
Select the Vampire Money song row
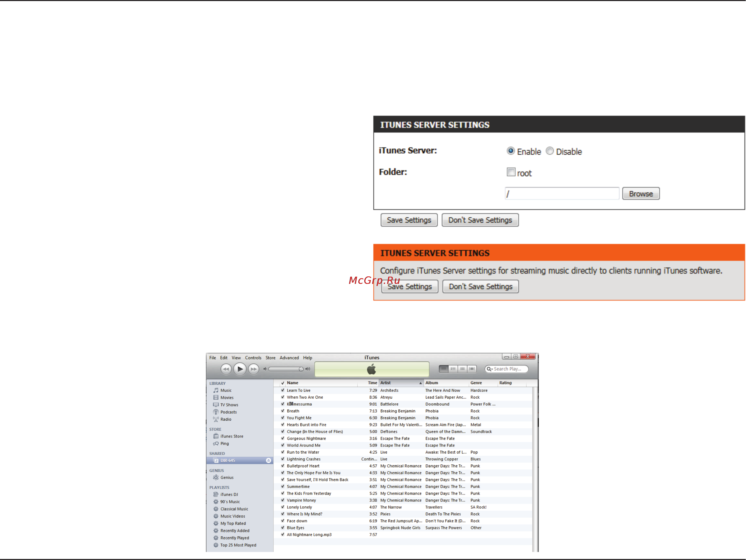[403, 500]
